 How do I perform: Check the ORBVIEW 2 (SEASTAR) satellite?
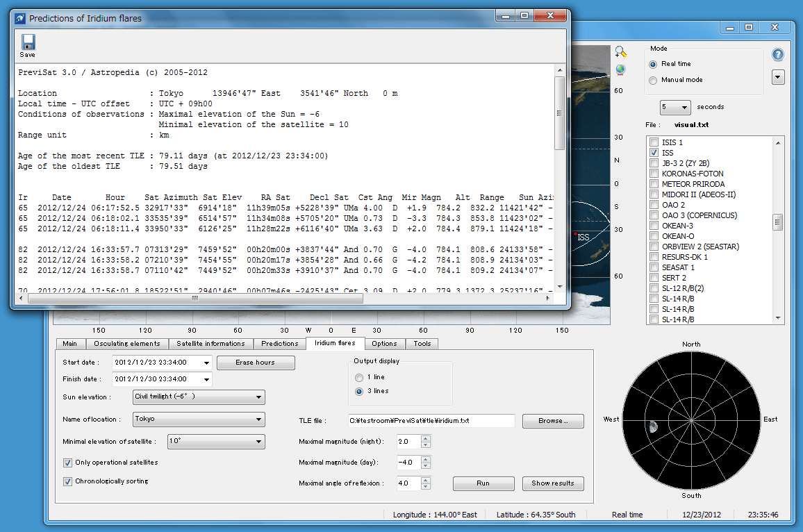click(x=654, y=247)
